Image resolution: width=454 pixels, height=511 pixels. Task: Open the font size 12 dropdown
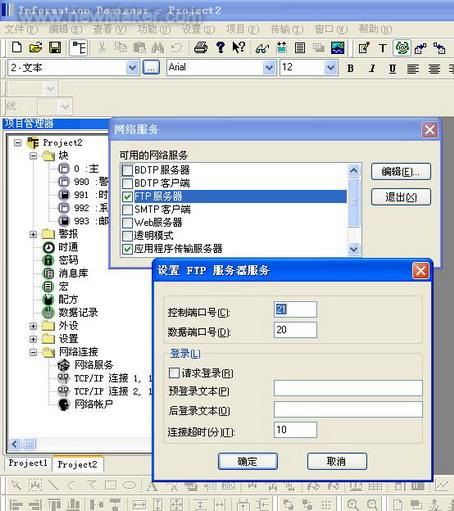(x=330, y=68)
